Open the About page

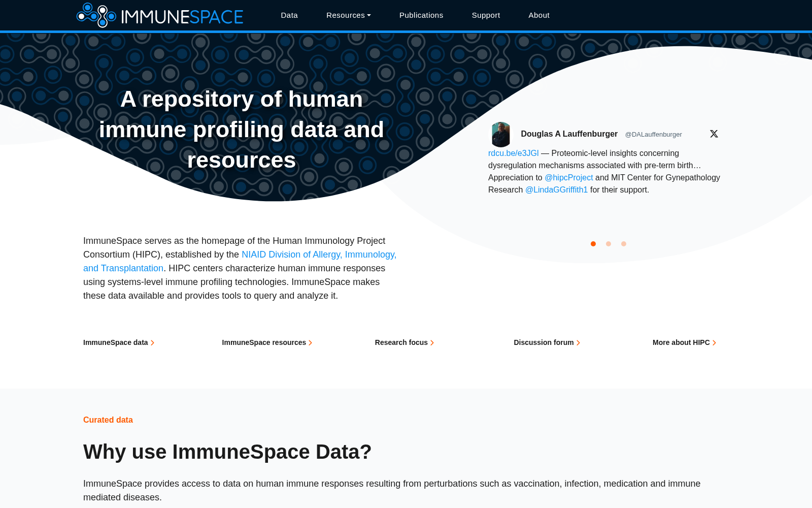tap(539, 15)
